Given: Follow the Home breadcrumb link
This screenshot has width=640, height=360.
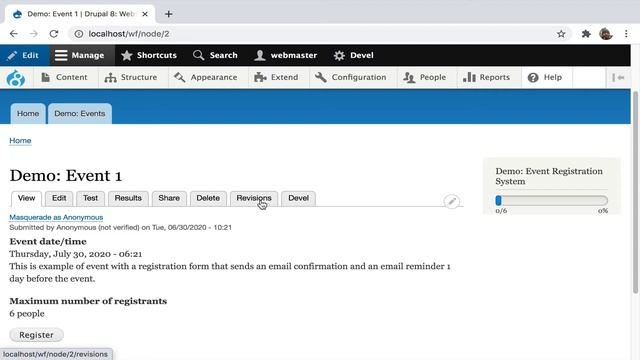Looking at the screenshot, I should click(20, 140).
